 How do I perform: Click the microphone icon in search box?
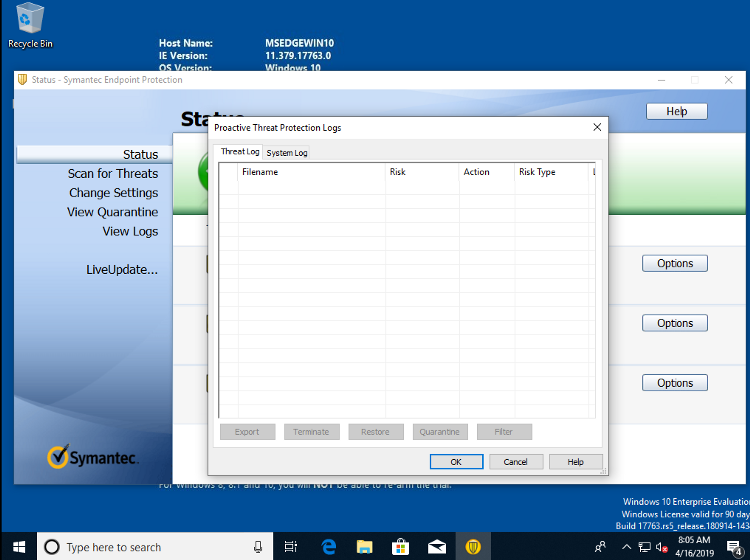tap(258, 547)
